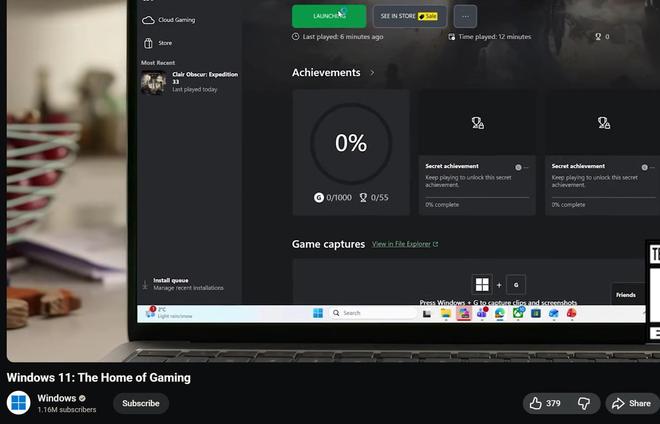Click the Windows key icon in Game captures
The image size is (660, 424).
[x=482, y=285]
